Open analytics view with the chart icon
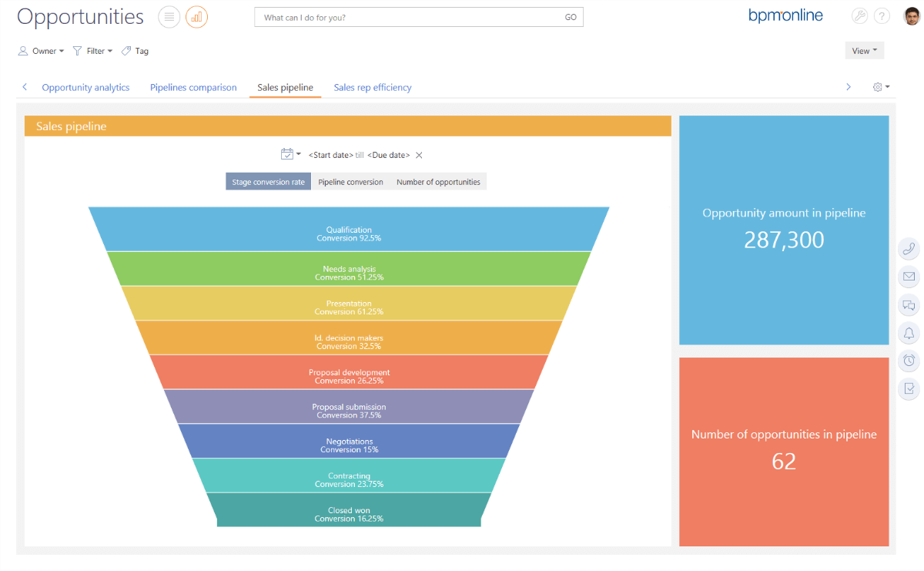924x571 pixels. pos(196,17)
